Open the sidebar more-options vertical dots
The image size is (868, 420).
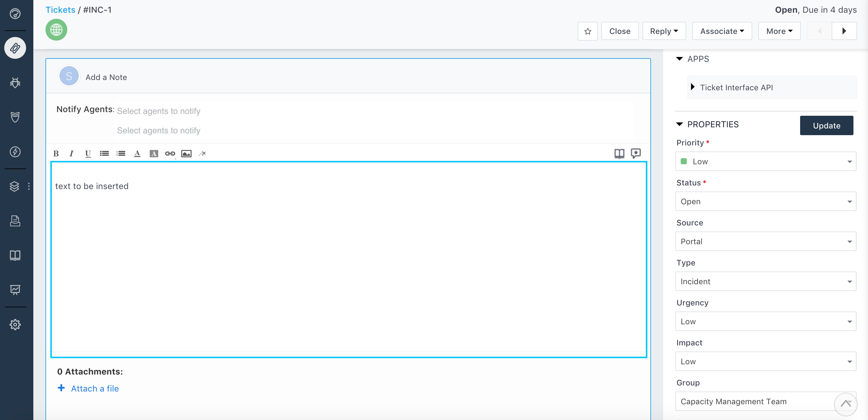pyautogui.click(x=29, y=186)
